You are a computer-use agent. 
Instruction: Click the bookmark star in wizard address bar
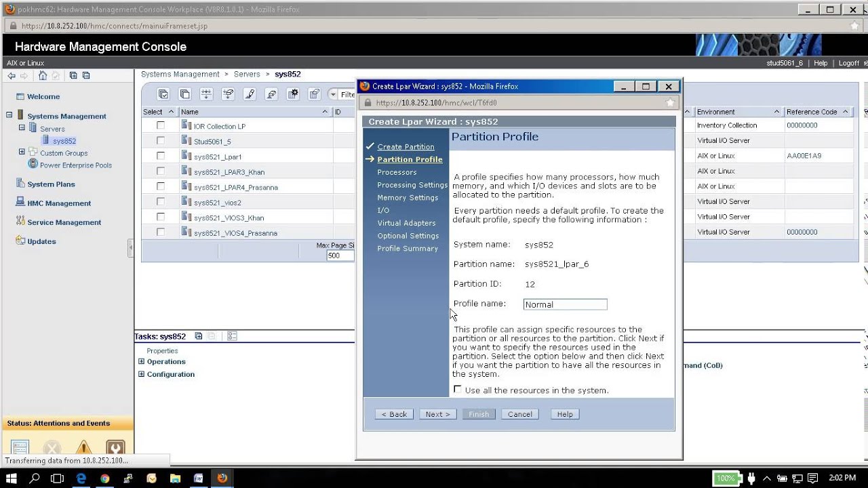point(670,103)
